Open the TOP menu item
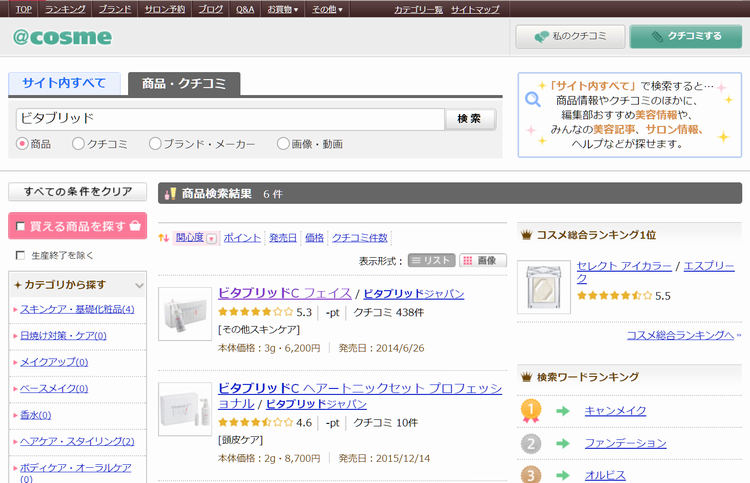 tap(23, 9)
